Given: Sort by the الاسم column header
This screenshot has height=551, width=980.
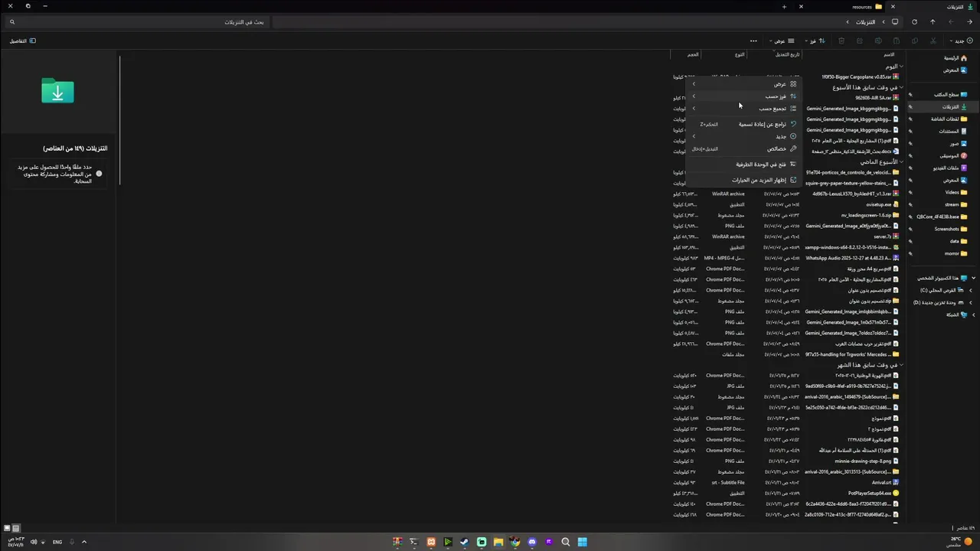Looking at the screenshot, I should point(888,54).
